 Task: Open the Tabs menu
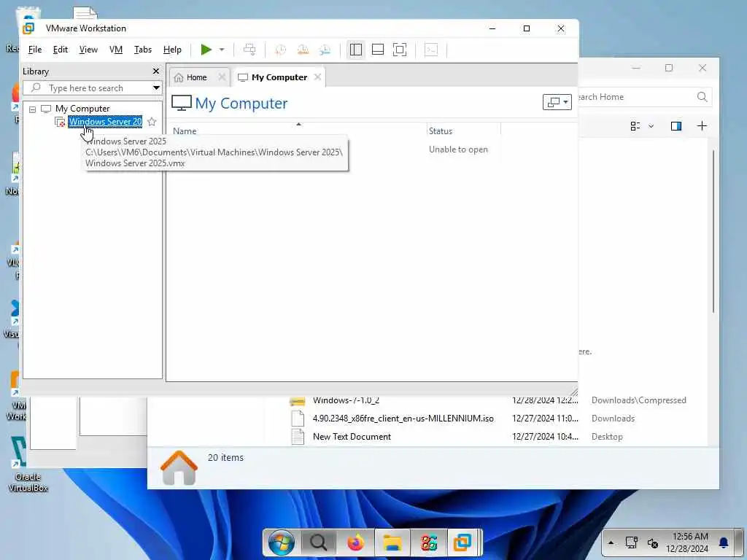[x=142, y=50]
